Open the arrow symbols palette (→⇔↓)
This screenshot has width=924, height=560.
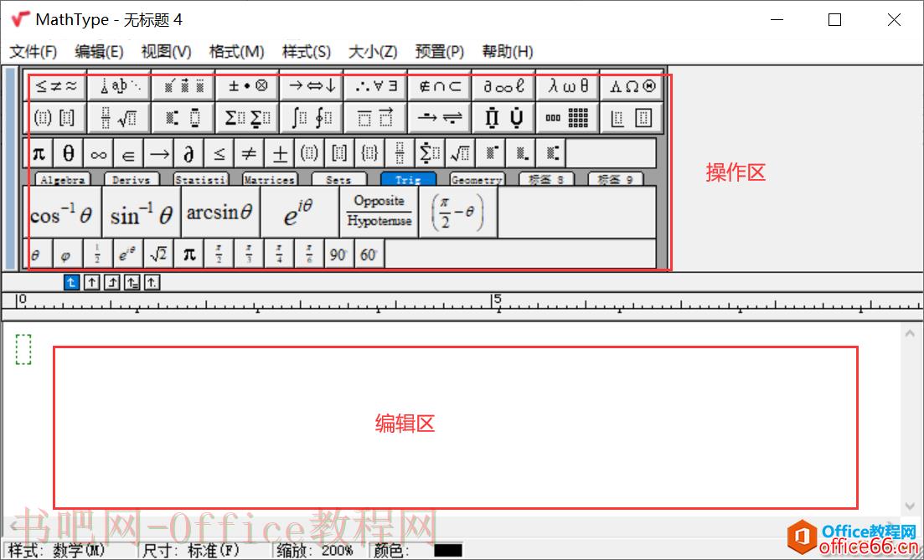[x=313, y=86]
